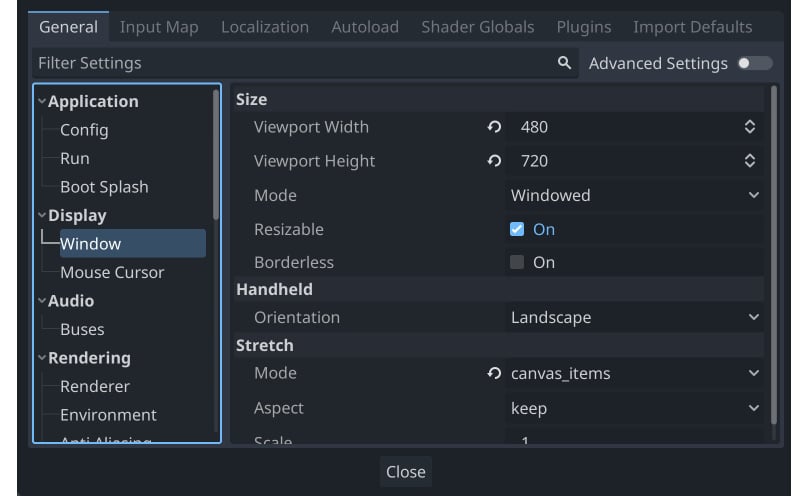Image resolution: width=808 pixels, height=496 pixels.
Task: Switch to the Input Map tab
Action: point(159,27)
